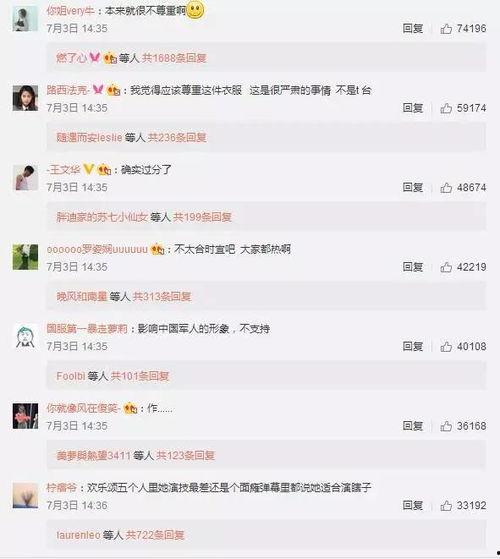Open user profile of -王文华
This screenshot has width=500, height=559.
(63, 170)
